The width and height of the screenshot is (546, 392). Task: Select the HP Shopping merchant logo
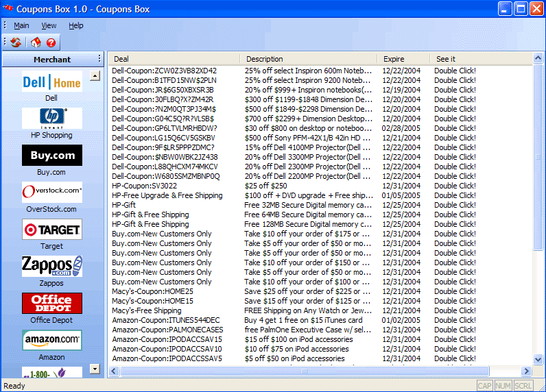51,118
